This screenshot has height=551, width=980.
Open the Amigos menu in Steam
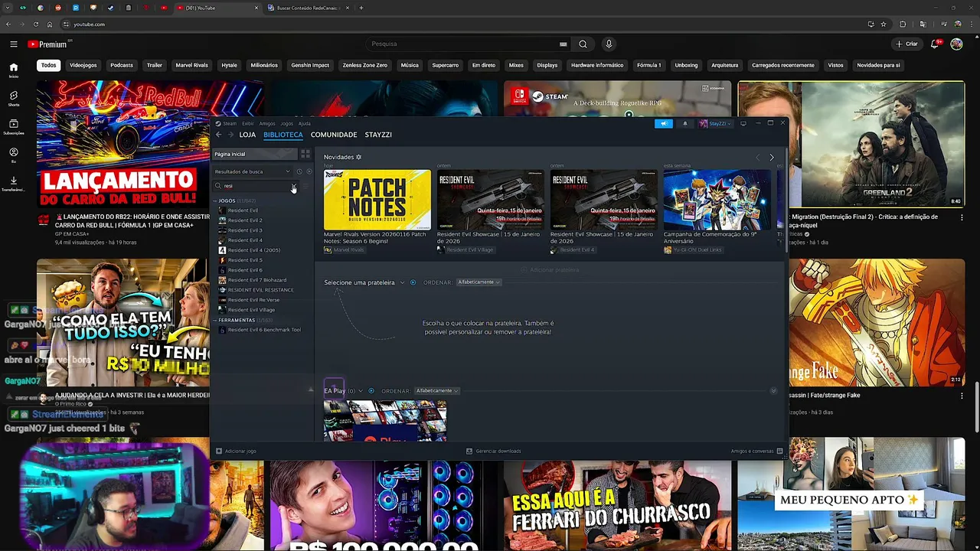click(267, 123)
